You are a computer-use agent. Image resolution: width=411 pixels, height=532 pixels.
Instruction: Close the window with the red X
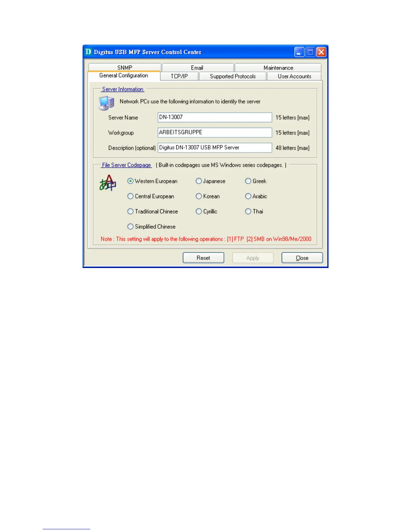tap(321, 52)
